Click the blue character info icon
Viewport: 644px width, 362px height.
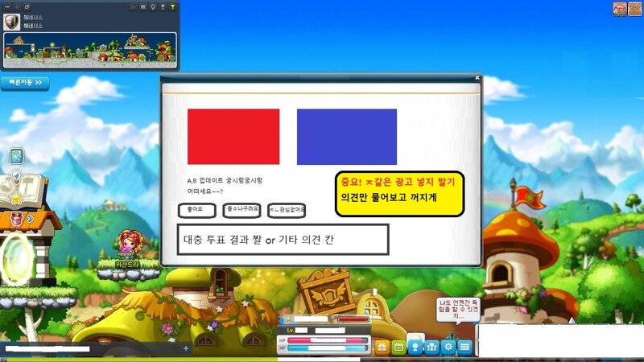(x=415, y=348)
